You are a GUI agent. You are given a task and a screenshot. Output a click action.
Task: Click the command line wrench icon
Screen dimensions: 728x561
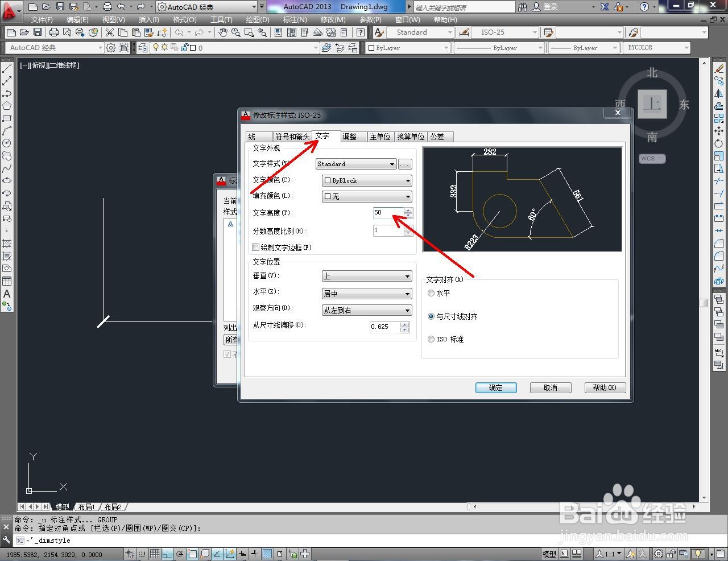click(6, 540)
